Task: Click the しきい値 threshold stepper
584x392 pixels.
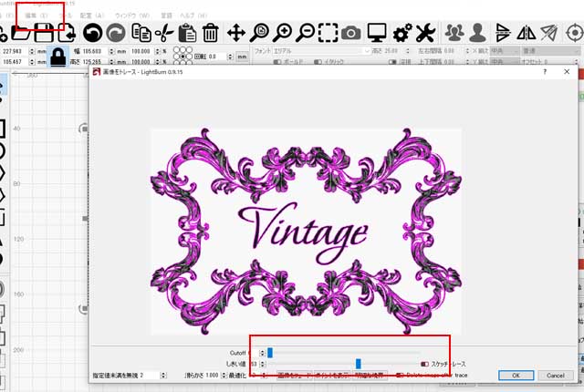Action: click(x=263, y=364)
